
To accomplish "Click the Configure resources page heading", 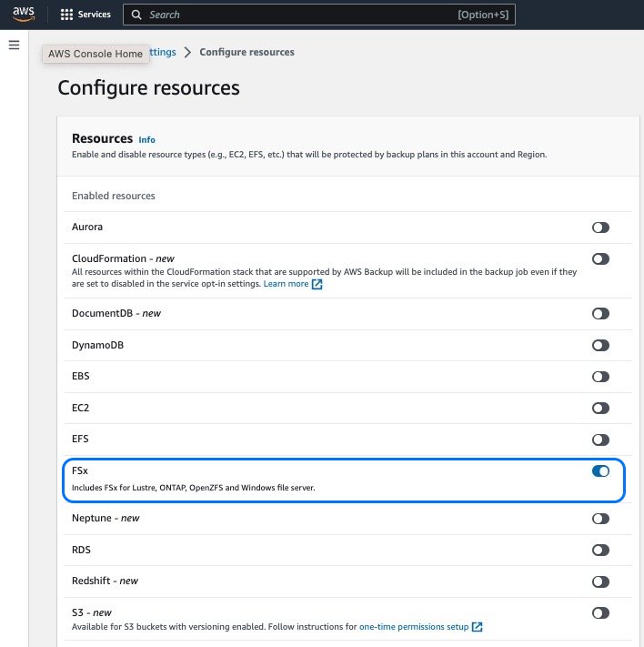I will tap(148, 88).
